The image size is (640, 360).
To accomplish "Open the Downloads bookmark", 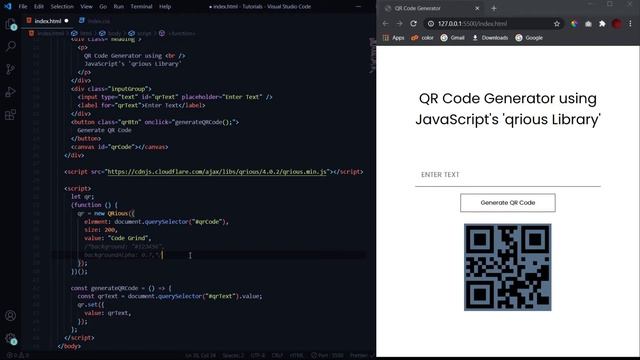I will pyautogui.click(x=490, y=38).
